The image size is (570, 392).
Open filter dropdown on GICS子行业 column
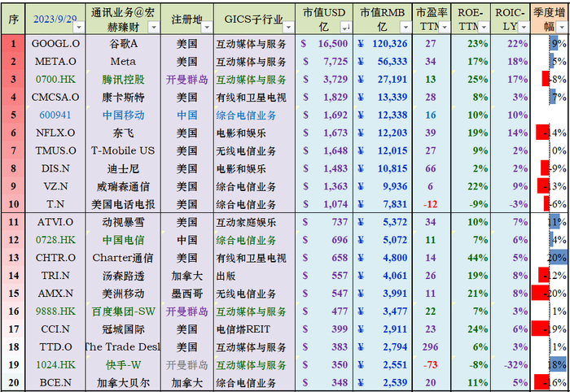click(288, 27)
